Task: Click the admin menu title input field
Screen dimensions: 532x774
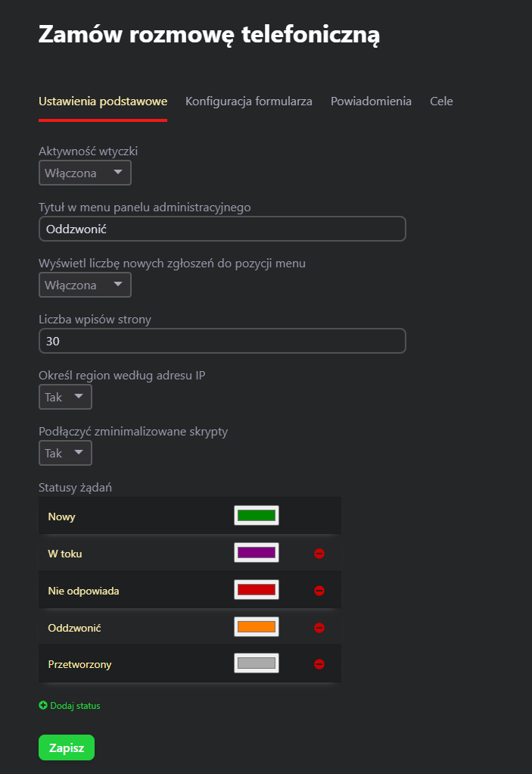Action: (x=222, y=229)
